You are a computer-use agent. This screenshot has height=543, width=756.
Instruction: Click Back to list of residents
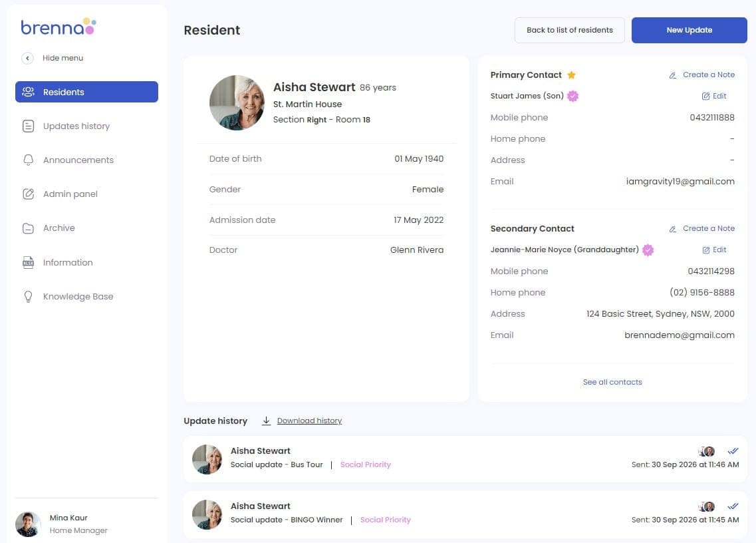click(x=569, y=30)
